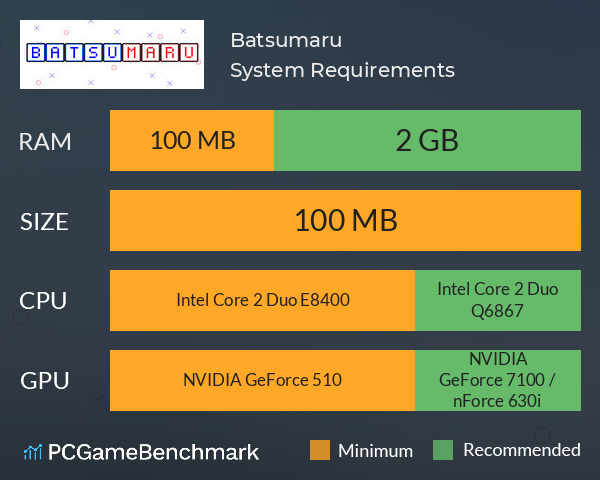Click the System Requirements heading text
This screenshot has height=480, width=600.
tap(342, 70)
